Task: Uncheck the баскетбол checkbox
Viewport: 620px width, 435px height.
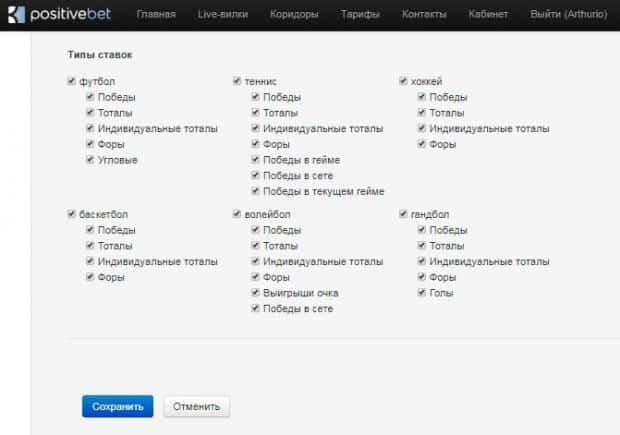Action: click(x=71, y=214)
